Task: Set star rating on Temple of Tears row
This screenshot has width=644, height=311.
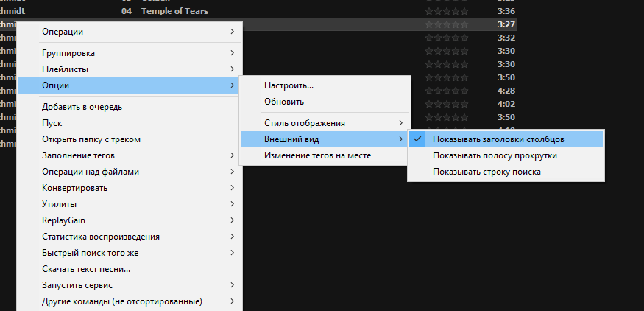Action: 447,11
